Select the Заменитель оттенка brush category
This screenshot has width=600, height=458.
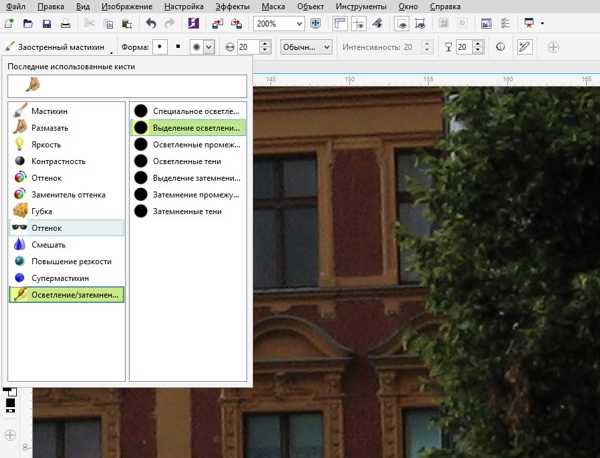[x=67, y=195]
